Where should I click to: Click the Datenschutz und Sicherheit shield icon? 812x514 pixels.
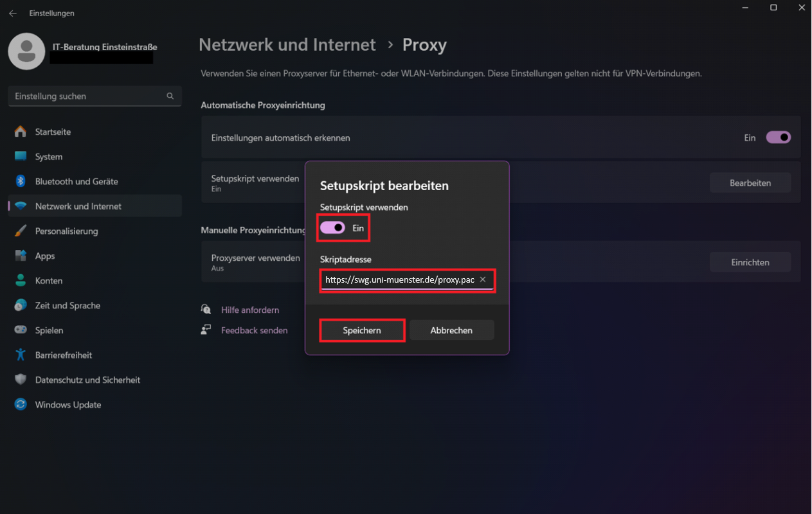point(21,380)
